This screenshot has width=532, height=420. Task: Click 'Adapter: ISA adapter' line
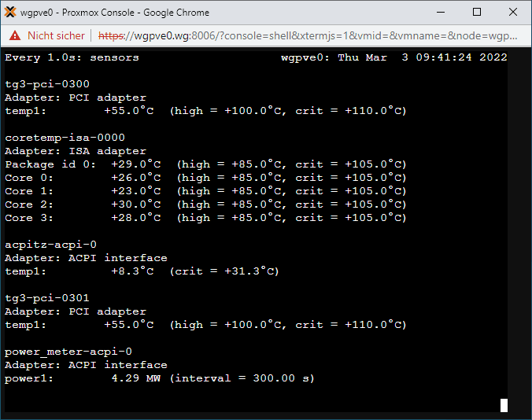click(x=76, y=151)
